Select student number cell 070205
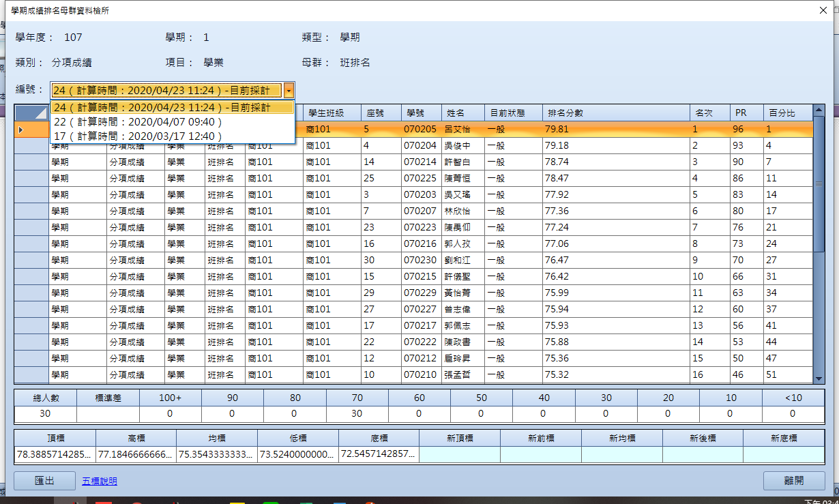 click(x=422, y=129)
